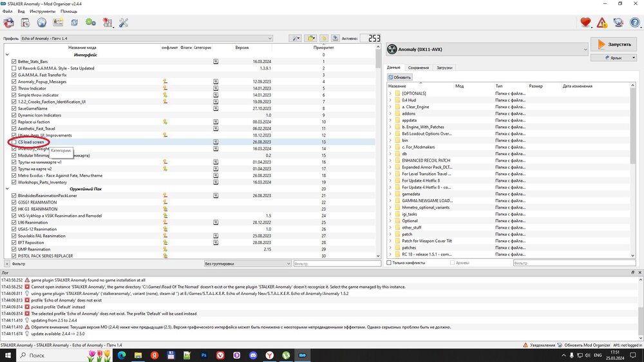Click the Refresh icon in main toolbar
Image resolution: width=644 pixels, height=362 pixels.
pos(75,23)
